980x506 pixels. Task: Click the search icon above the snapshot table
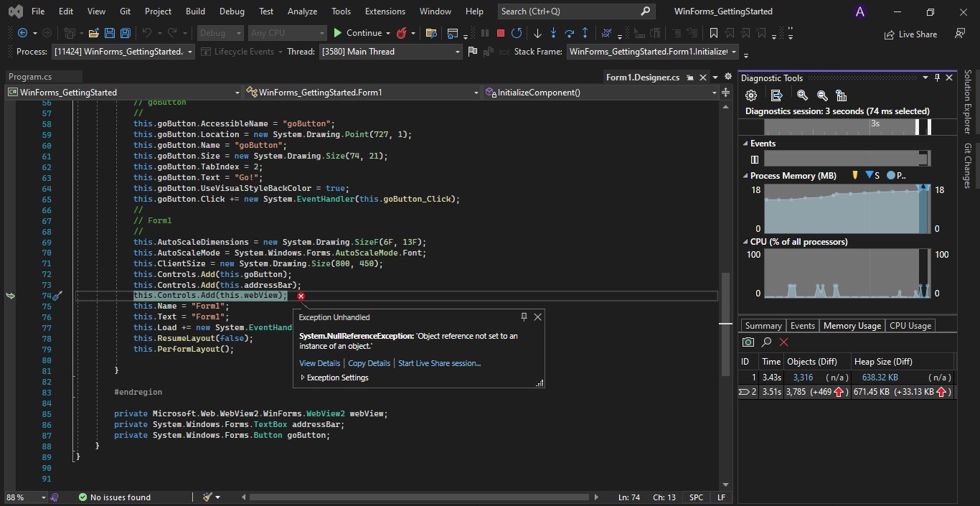[x=766, y=342]
